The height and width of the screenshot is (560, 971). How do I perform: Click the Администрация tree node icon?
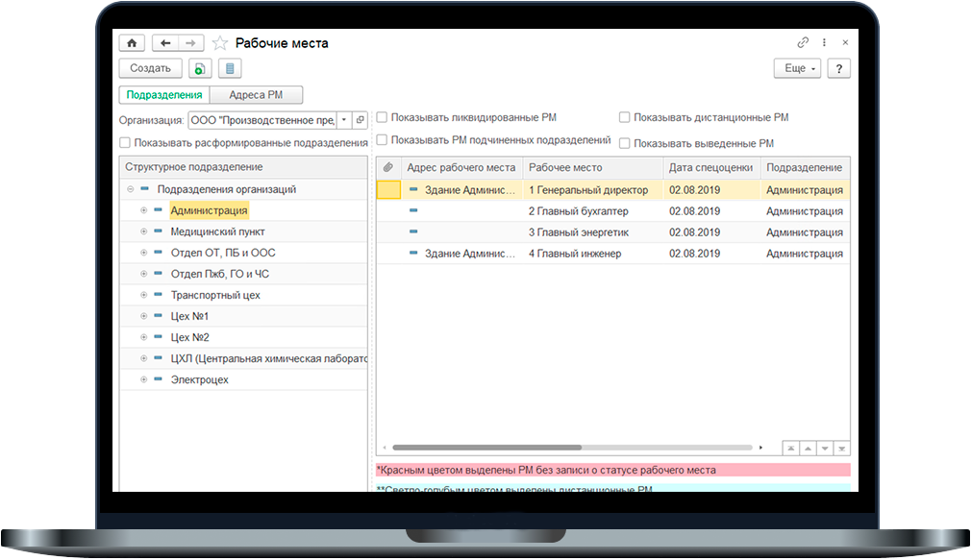coord(158,209)
